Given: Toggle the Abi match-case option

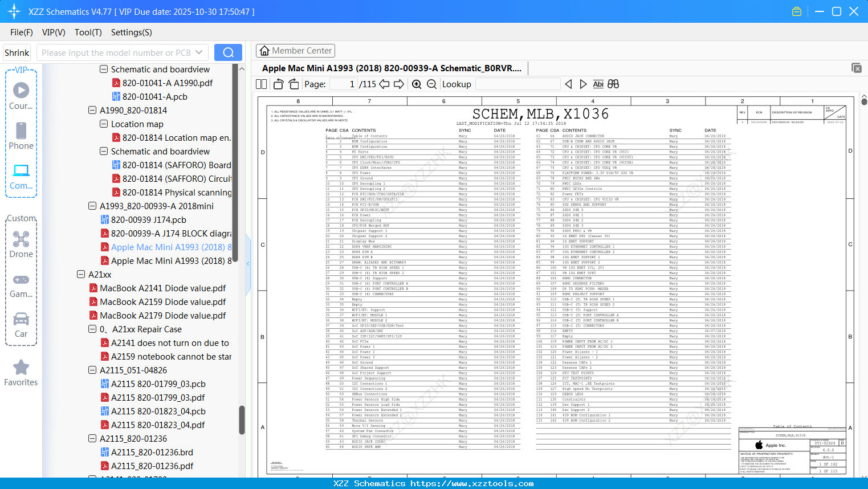Looking at the screenshot, I should coord(598,84).
